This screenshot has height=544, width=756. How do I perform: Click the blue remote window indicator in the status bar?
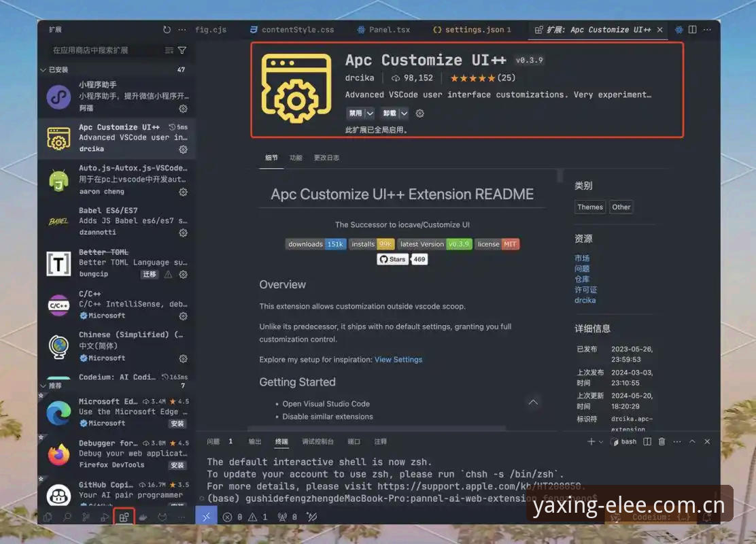click(207, 517)
